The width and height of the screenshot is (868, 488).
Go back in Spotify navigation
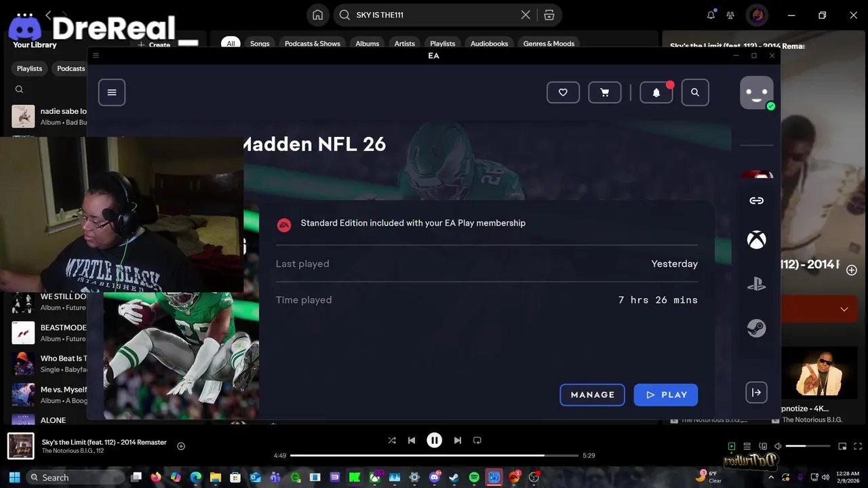(48, 14)
